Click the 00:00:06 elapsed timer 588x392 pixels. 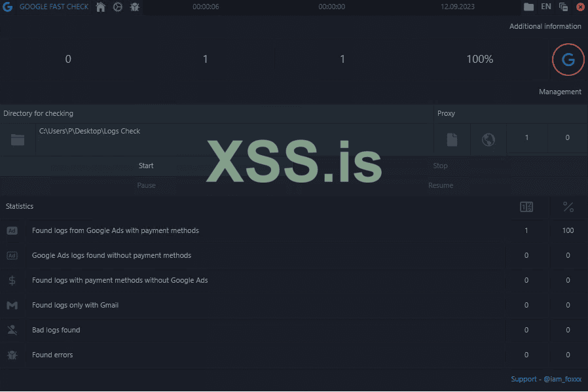206,7
